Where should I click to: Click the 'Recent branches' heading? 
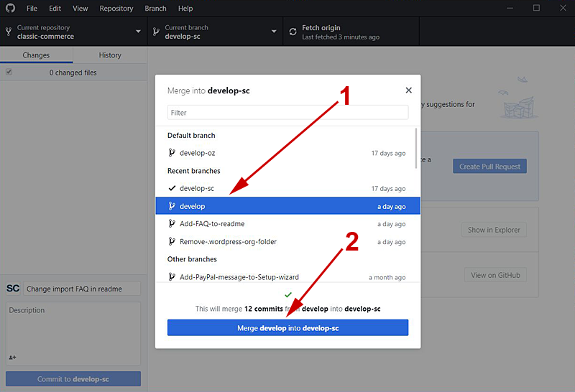point(193,171)
